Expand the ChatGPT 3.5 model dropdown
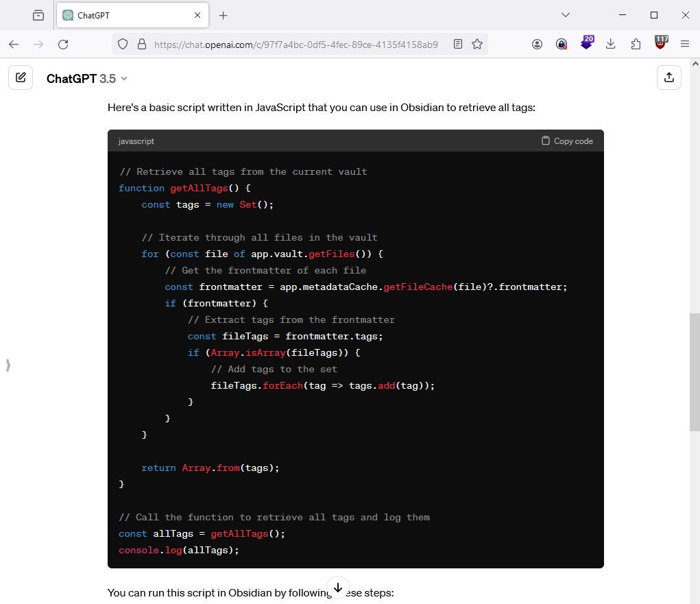The height and width of the screenshot is (604, 700). coord(86,79)
